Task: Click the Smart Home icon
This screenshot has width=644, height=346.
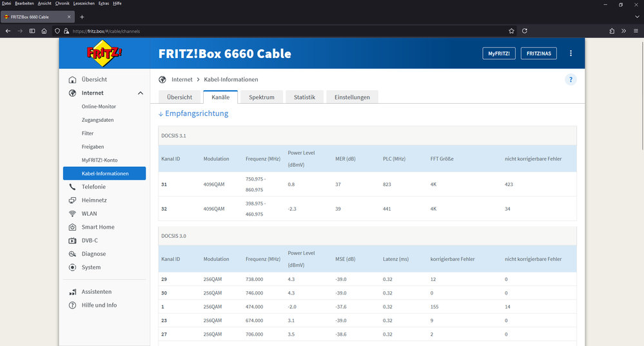Action: [x=72, y=227]
